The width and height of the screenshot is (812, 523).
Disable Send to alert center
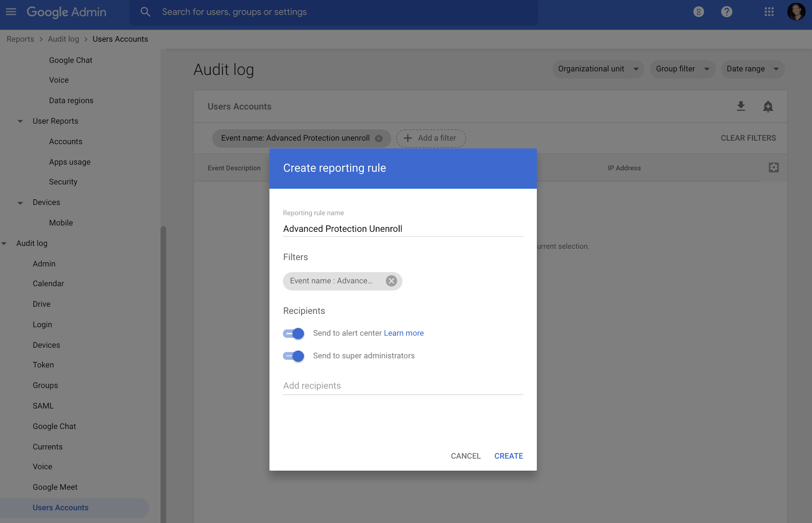point(293,333)
